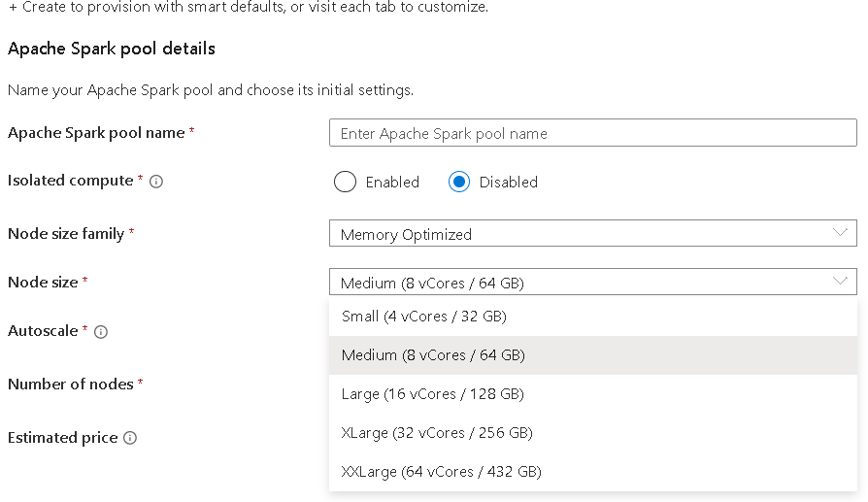Viewport: 868px width, 502px height.
Task: Click the Estimated price info icon
Action: (x=130, y=438)
